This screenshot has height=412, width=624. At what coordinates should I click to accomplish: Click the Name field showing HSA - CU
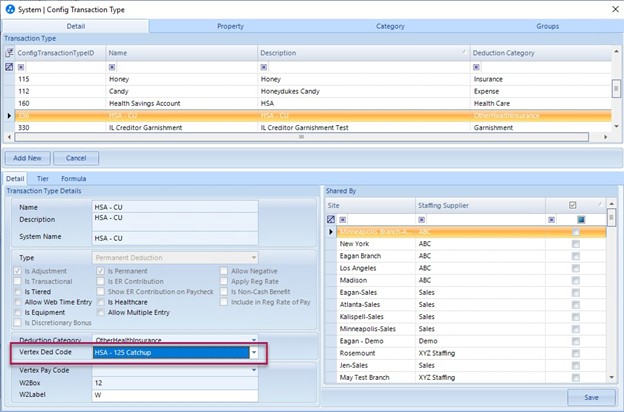click(175, 207)
